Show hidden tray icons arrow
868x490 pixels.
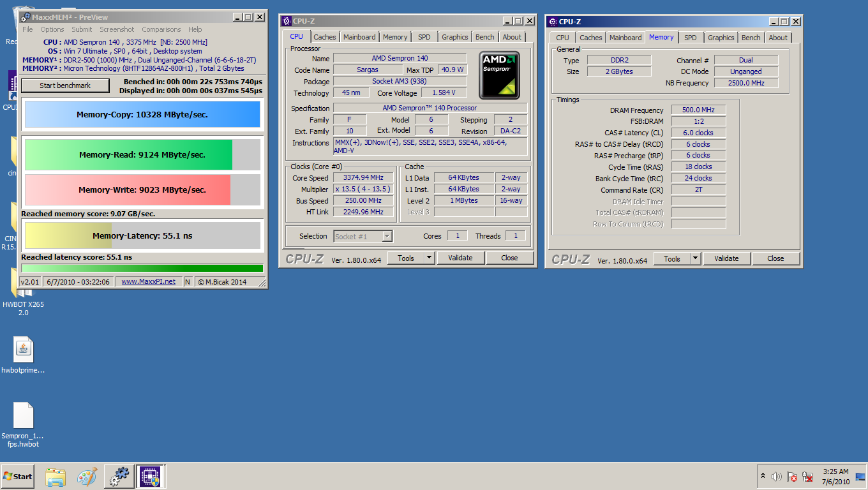click(763, 476)
